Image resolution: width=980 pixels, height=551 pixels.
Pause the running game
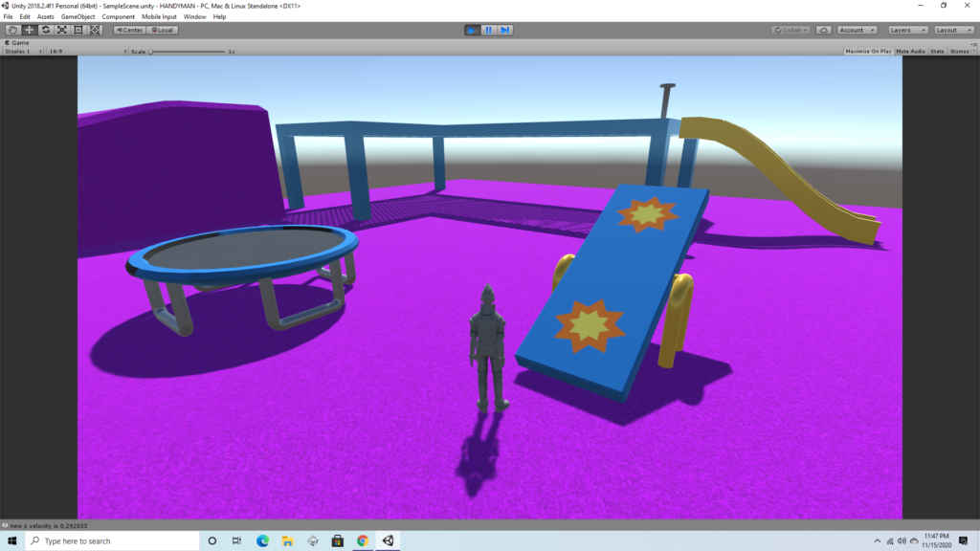click(489, 30)
